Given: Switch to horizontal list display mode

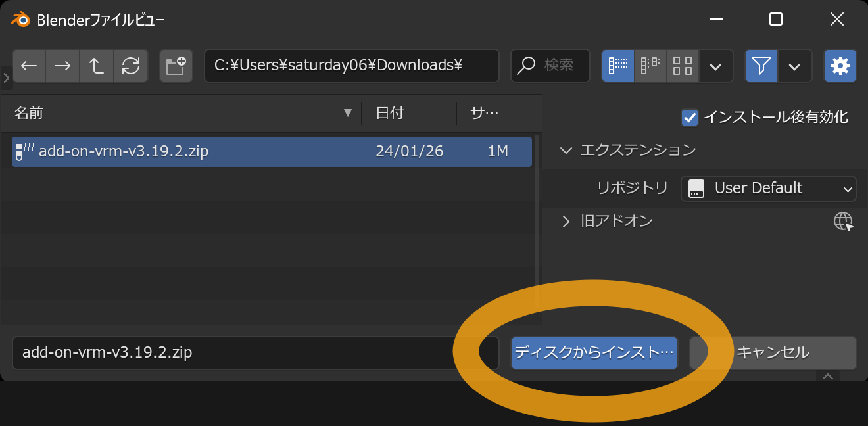Looking at the screenshot, I should click(x=650, y=66).
